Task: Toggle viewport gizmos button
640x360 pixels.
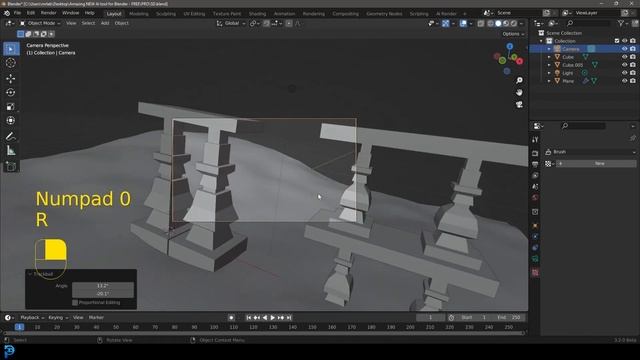Action: (445, 24)
